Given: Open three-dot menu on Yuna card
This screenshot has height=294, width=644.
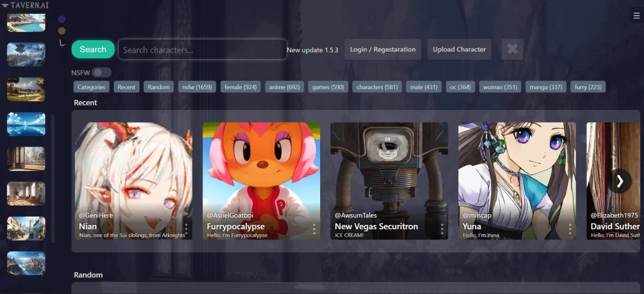Looking at the screenshot, I should point(570,229).
